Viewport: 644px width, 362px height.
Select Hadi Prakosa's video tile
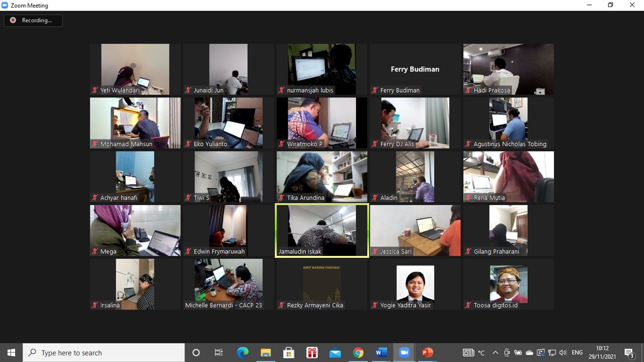[509, 69]
